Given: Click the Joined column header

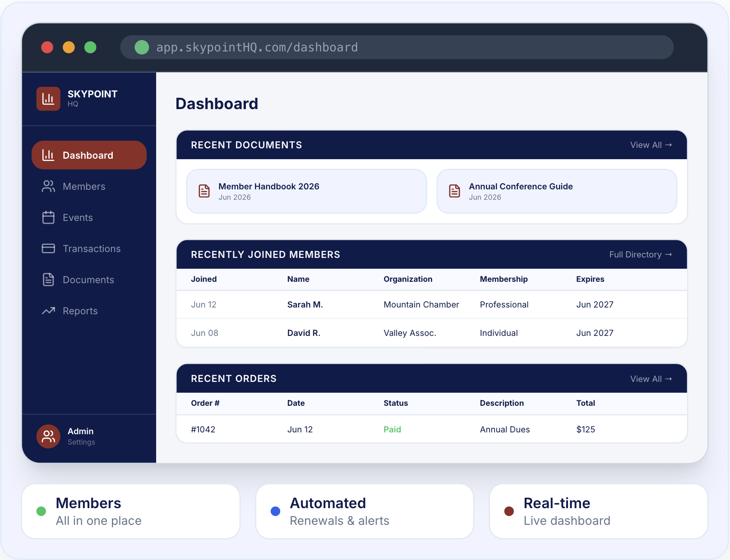Looking at the screenshot, I should click(204, 279).
